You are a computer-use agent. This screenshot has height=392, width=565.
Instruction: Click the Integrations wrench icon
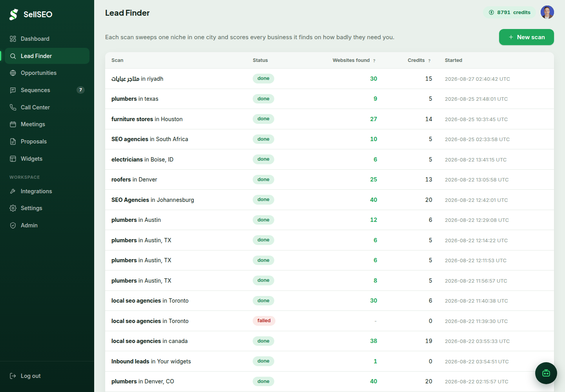[x=13, y=191]
